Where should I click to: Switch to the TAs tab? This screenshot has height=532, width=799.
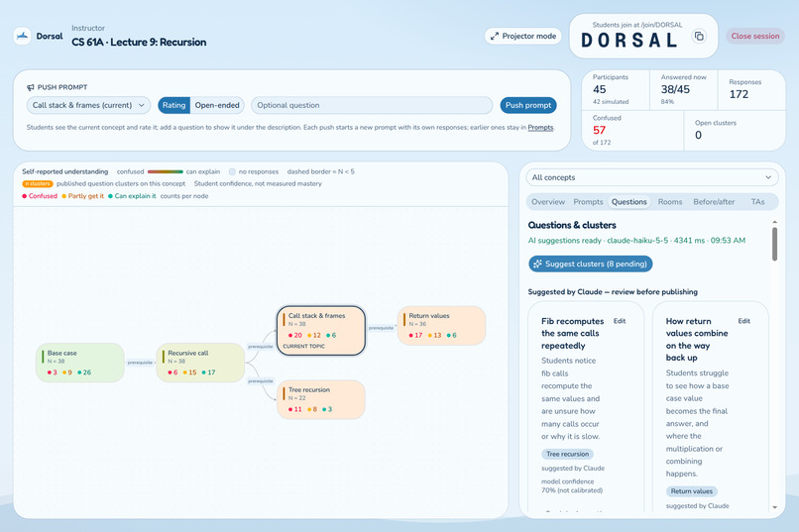click(757, 202)
